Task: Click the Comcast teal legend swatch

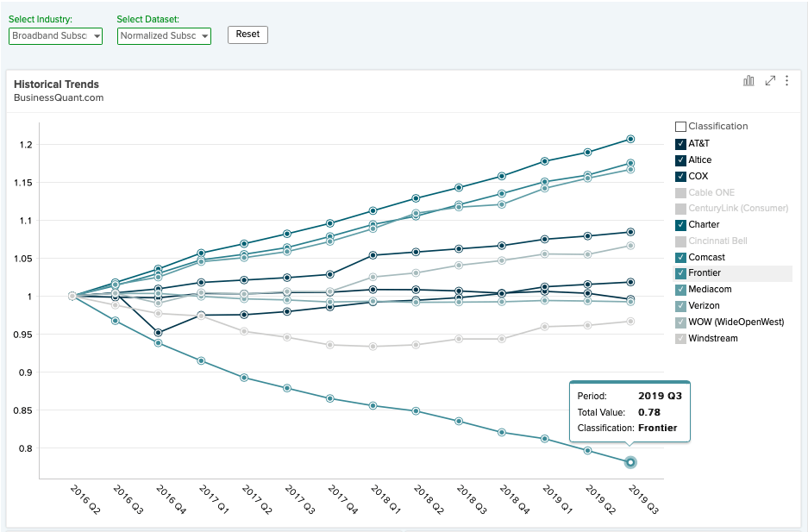Action: click(680, 258)
